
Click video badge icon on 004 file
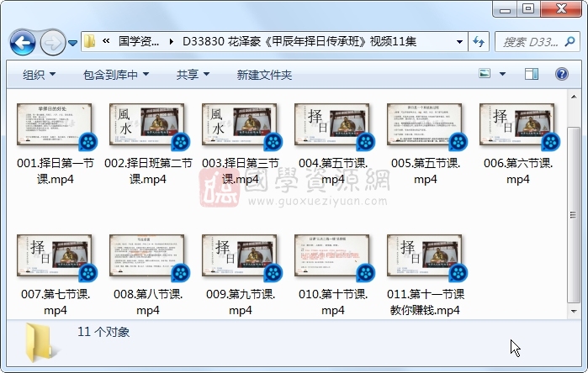366,142
